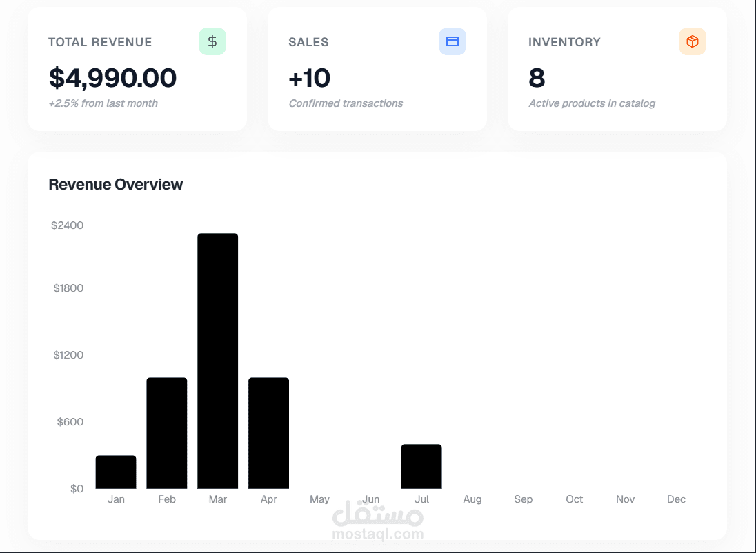
Task: Click the +2.5% from last month text
Action: pos(103,103)
